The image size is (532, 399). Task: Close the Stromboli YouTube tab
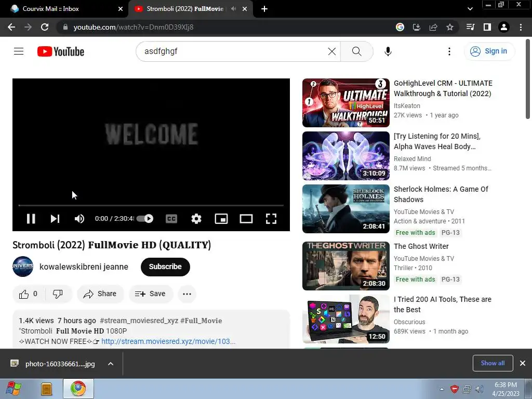(x=245, y=9)
